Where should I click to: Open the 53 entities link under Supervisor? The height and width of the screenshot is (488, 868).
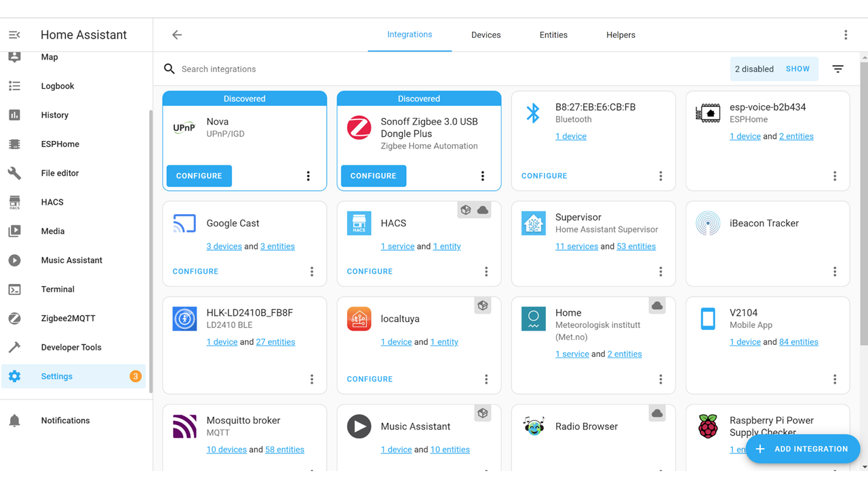click(x=636, y=247)
